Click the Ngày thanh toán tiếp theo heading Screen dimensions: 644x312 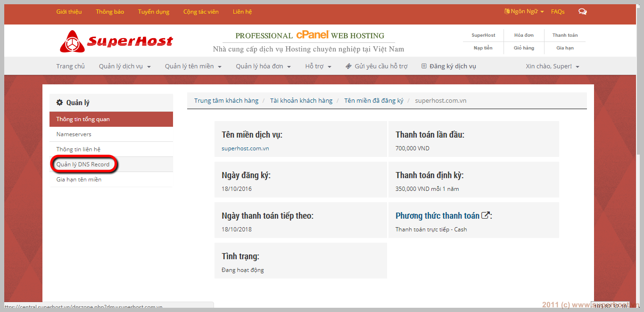[267, 216]
